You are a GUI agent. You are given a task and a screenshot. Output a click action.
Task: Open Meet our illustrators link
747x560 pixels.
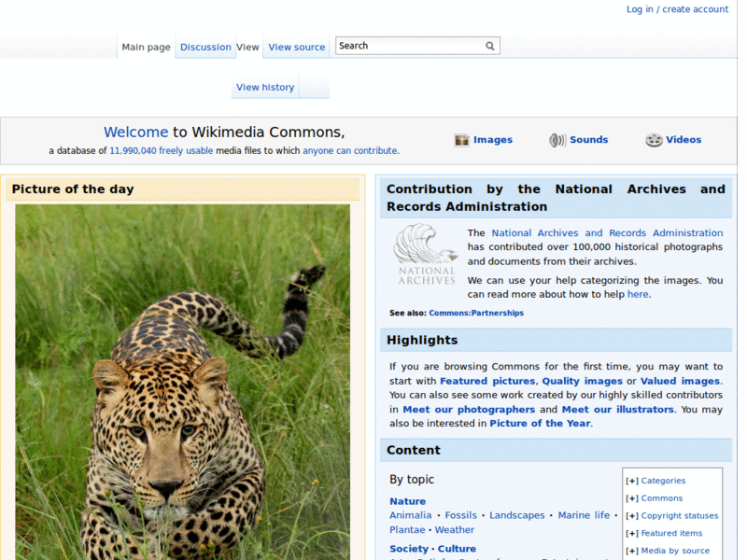tap(617, 410)
